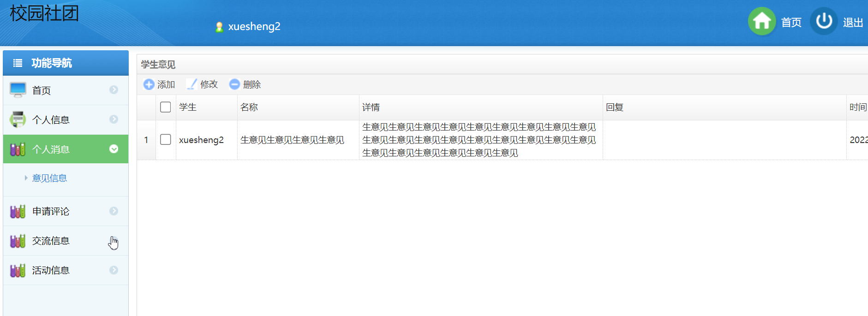Tick the checkbox for xuesheng2 row

click(166, 139)
